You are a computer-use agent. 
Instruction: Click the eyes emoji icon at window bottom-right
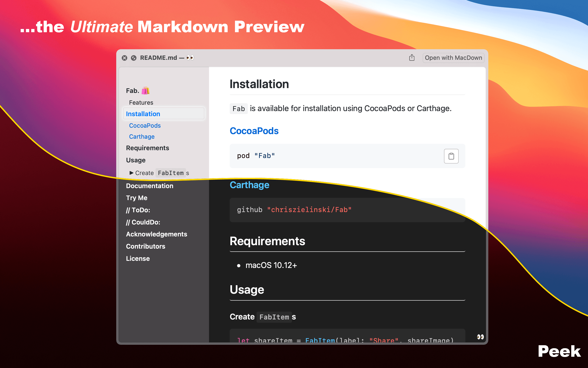click(x=480, y=337)
